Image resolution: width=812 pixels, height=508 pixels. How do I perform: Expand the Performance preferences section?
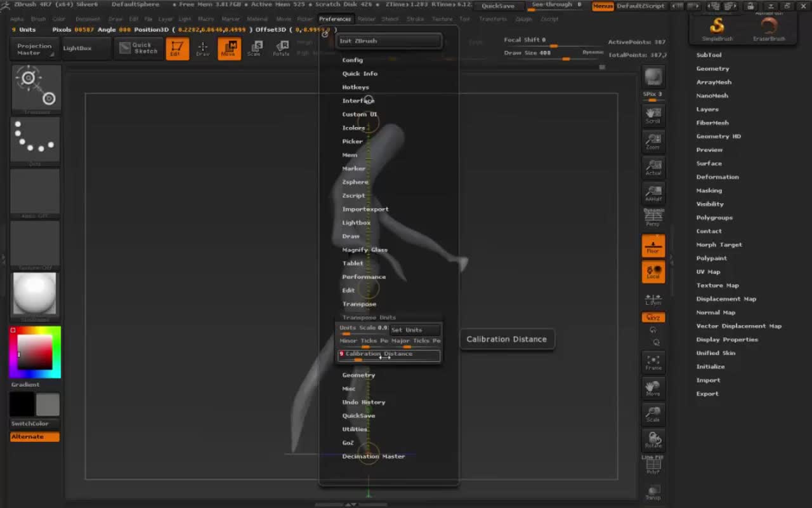pyautogui.click(x=364, y=277)
